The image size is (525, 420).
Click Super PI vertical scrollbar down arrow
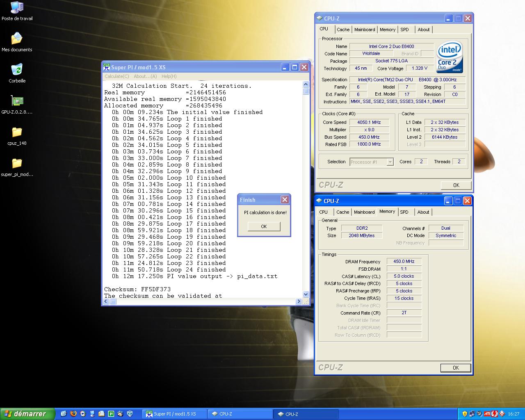(x=306, y=294)
